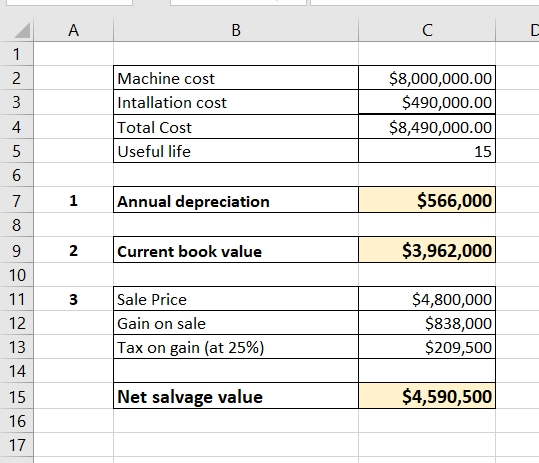Click the 'Machine cost' cell
Viewport: 539px width, 463px height.
[x=236, y=78]
